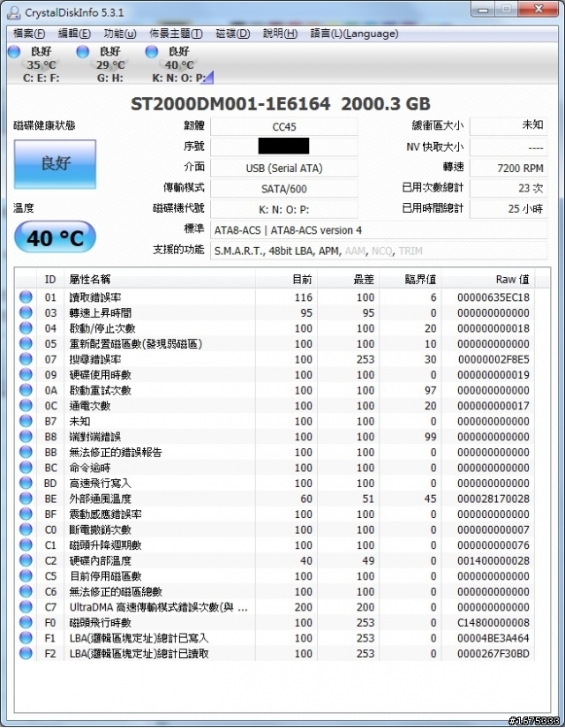Click the Raw 值 column header
The height and width of the screenshot is (728, 565).
pos(487,280)
